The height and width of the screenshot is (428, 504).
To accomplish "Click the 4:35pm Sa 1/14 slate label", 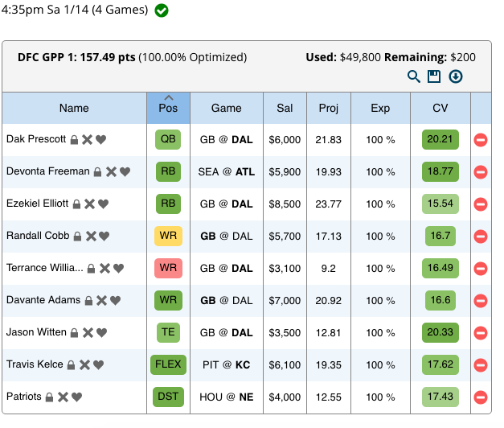I will (x=75, y=10).
